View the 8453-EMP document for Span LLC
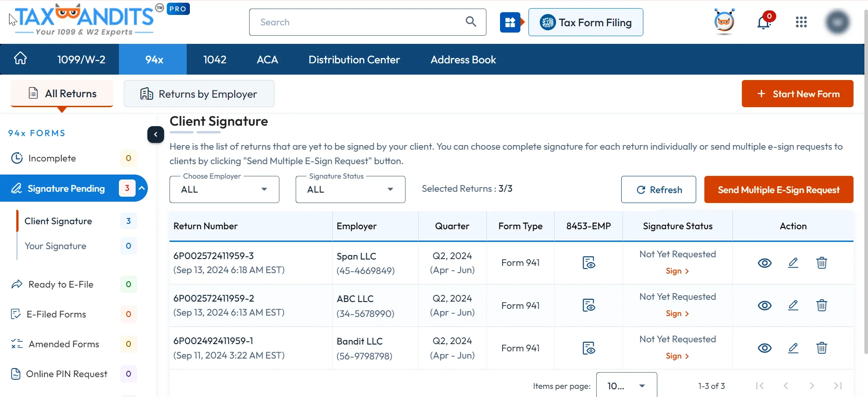 pos(589,263)
